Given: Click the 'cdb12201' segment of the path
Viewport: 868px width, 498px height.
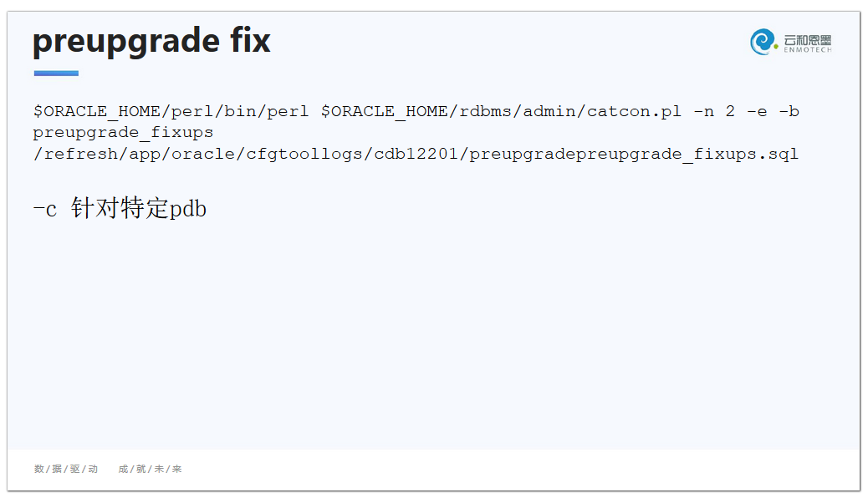Looking at the screenshot, I should pos(416,154).
